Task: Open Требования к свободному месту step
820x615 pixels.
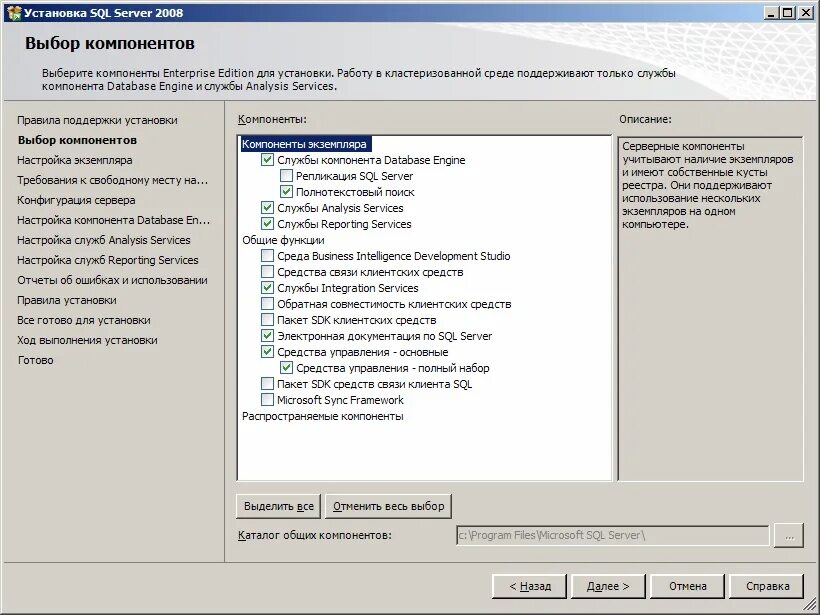Action: 112,180
